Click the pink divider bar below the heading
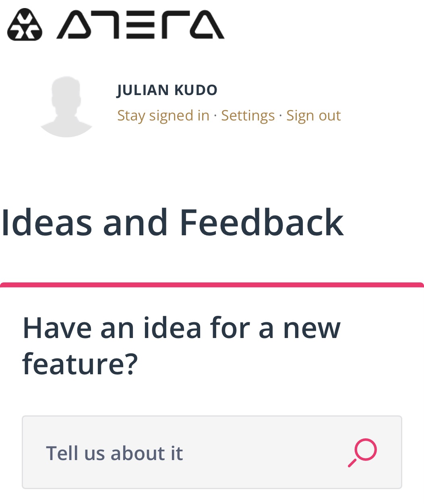This screenshot has height=504, width=424. (x=212, y=284)
